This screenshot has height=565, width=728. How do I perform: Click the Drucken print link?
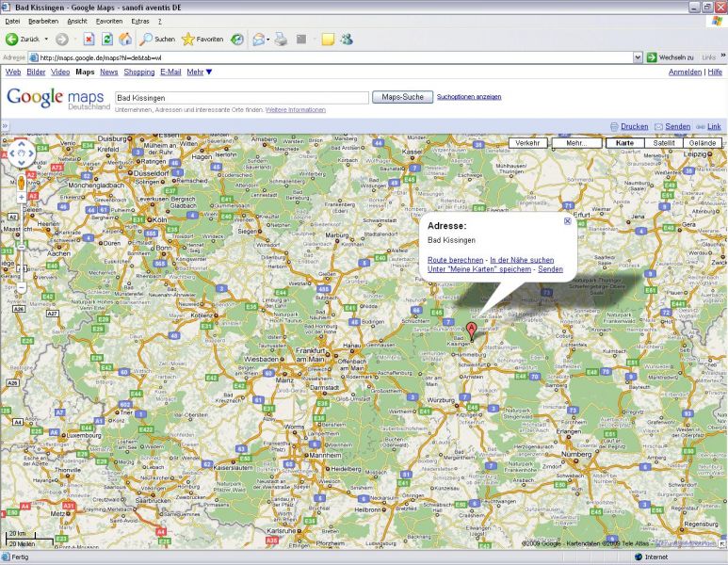(634, 126)
